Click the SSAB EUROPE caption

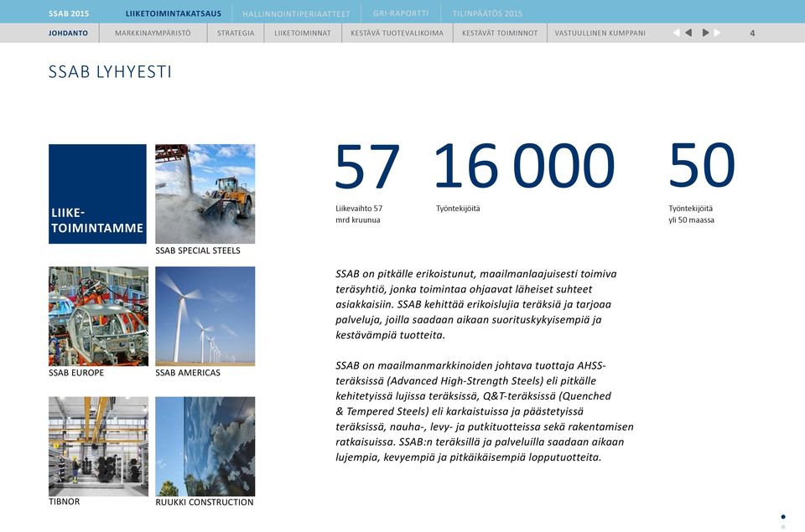[76, 373]
